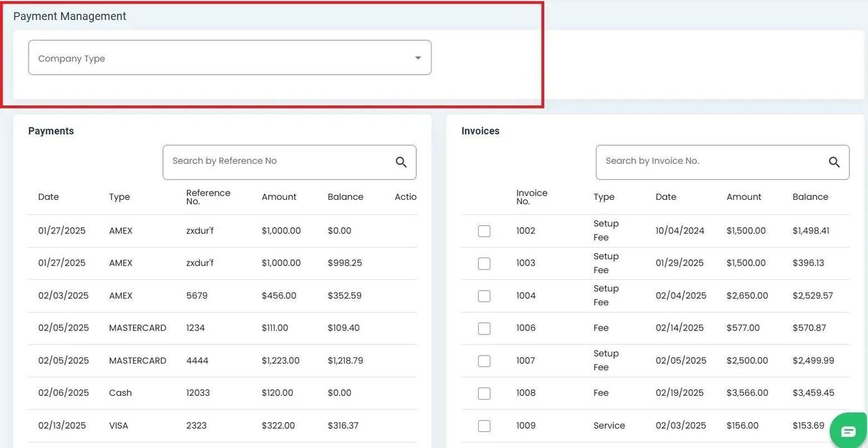Screen dimensions: 868x448
Task: Click the Date column header in Invoices
Action: pos(666,196)
